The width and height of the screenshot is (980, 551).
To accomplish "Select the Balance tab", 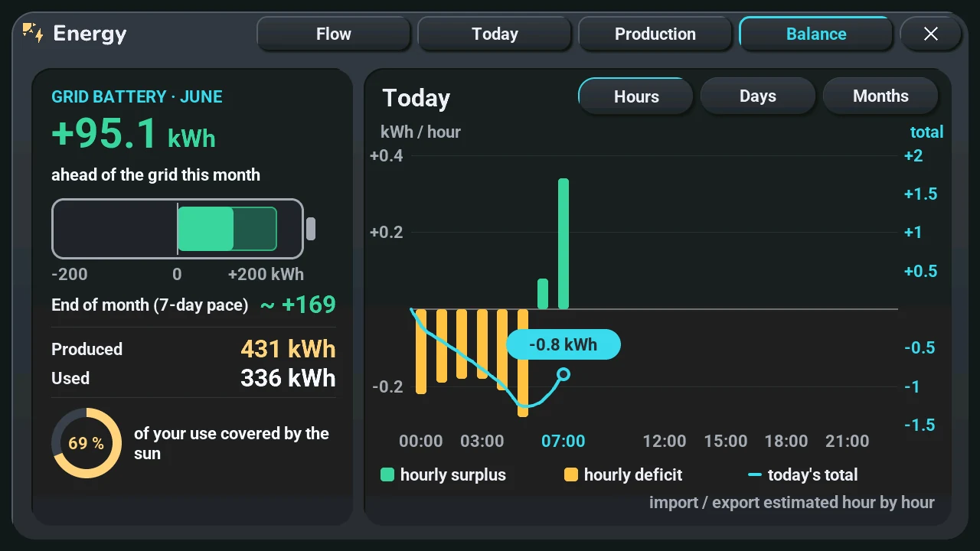I will click(816, 34).
